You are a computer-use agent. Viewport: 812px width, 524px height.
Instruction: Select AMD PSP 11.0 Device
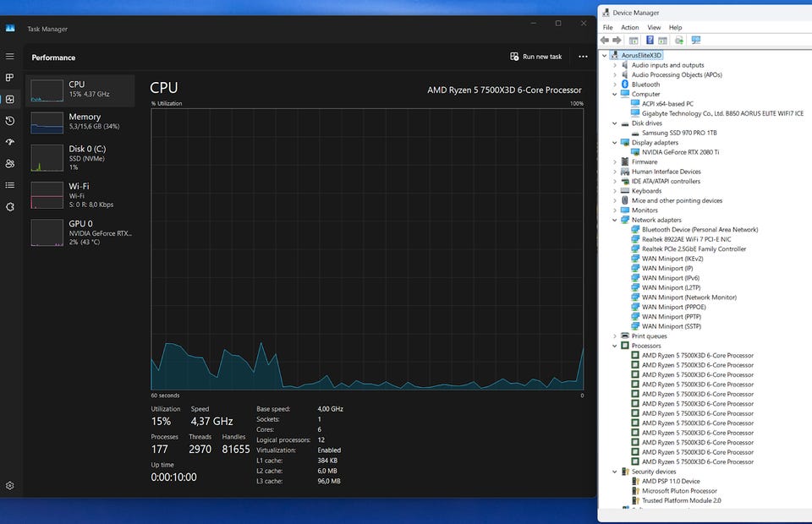[671, 481]
